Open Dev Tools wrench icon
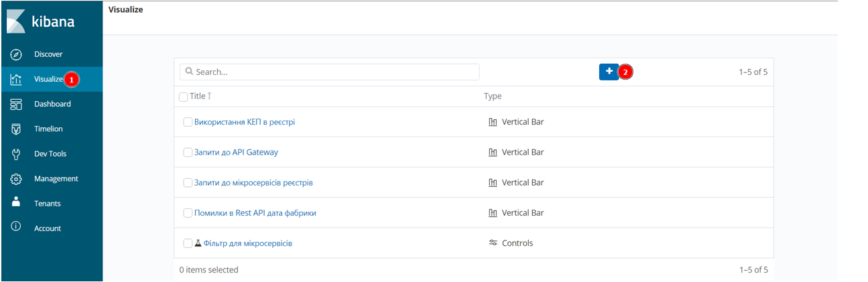The image size is (868, 282). point(17,154)
